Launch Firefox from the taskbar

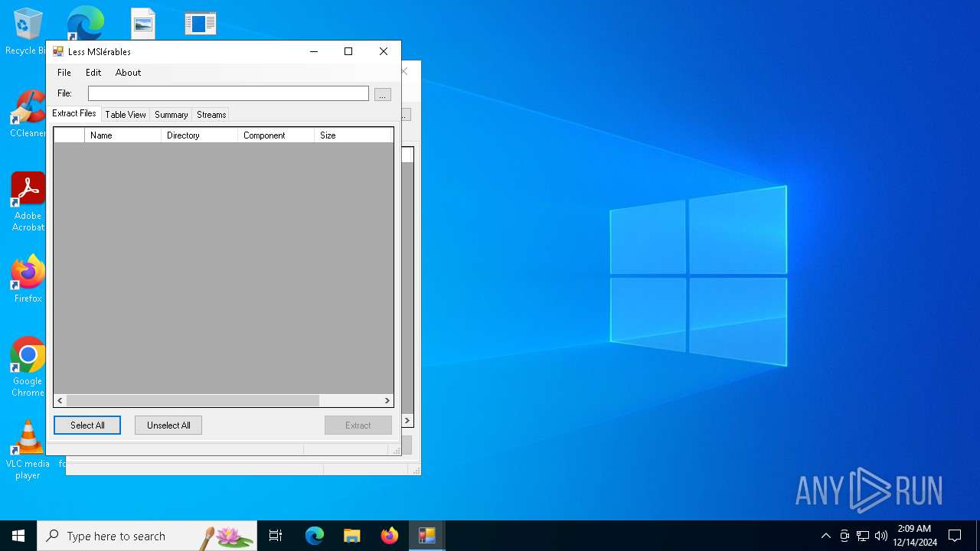pos(390,536)
